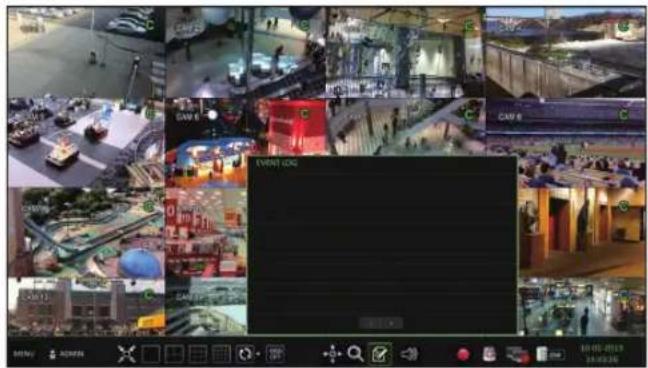Image resolution: width=648 pixels, height=368 pixels.
Task: Switch to full screen display
Action: point(126,354)
